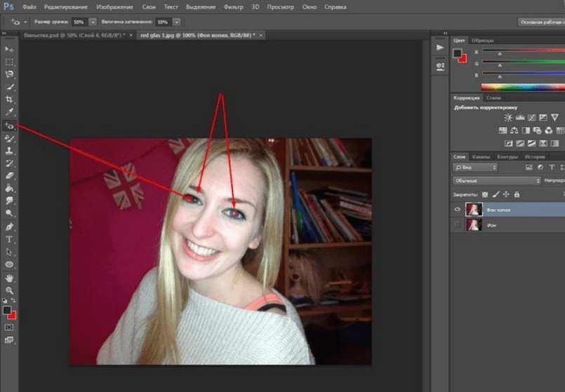565x392 pixels.
Task: Choose the Clone Stamp tool
Action: pyautogui.click(x=10, y=150)
